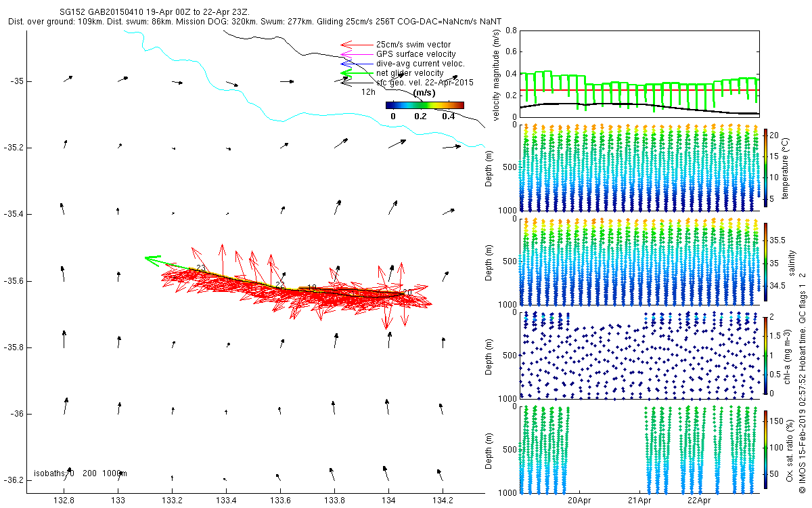Click the map latitude tick '-36.2'
Viewport: 812px width, 508px height.
point(14,480)
